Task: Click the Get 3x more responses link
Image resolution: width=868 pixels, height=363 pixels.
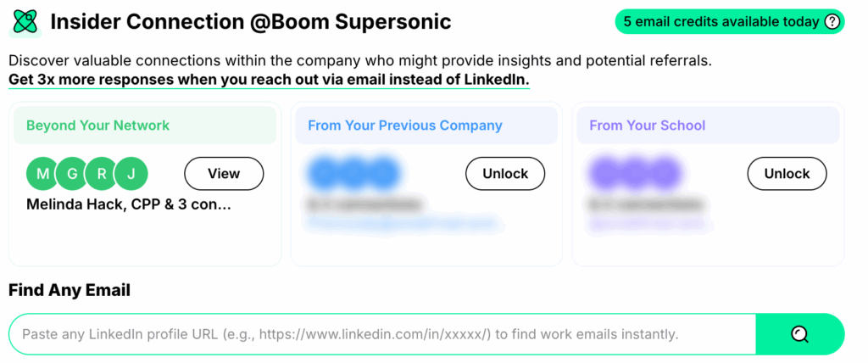Action: 269,80
